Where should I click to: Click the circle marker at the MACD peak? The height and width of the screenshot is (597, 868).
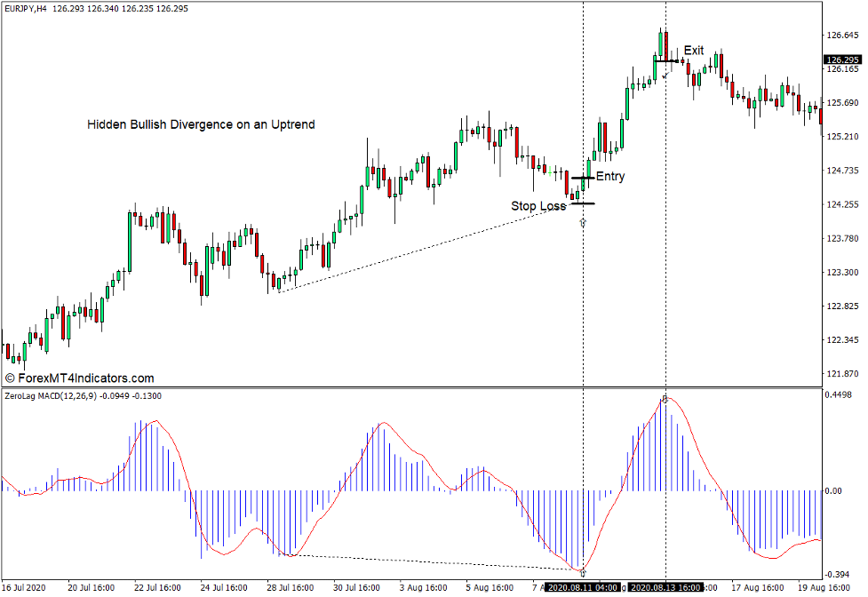point(665,399)
